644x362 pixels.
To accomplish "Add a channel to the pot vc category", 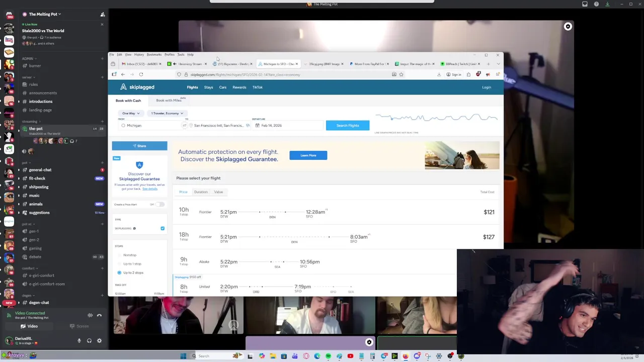I will pos(102,224).
